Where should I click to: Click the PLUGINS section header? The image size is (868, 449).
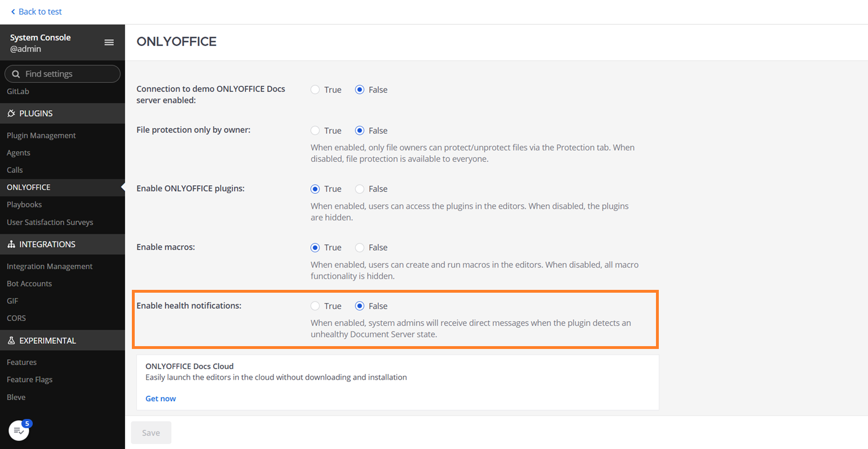pos(63,113)
